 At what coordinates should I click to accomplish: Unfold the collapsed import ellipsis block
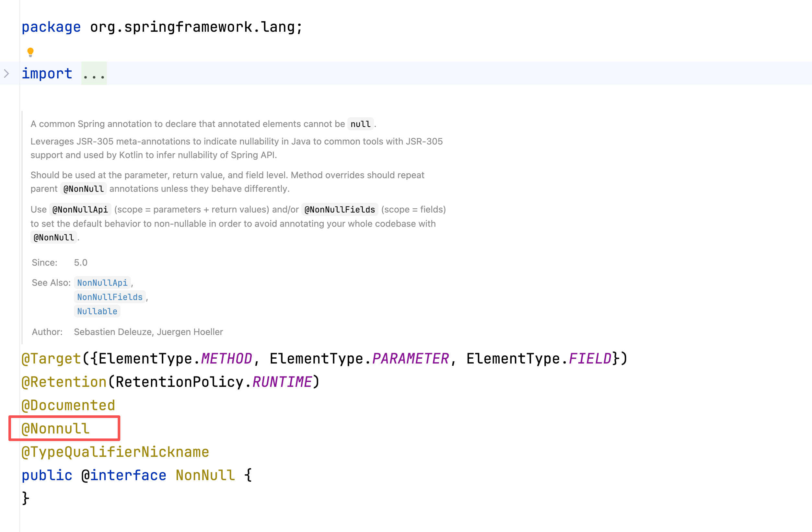tap(94, 74)
